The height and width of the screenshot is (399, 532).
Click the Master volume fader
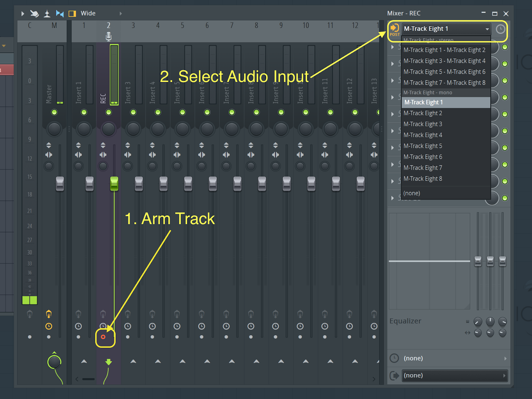60,184
